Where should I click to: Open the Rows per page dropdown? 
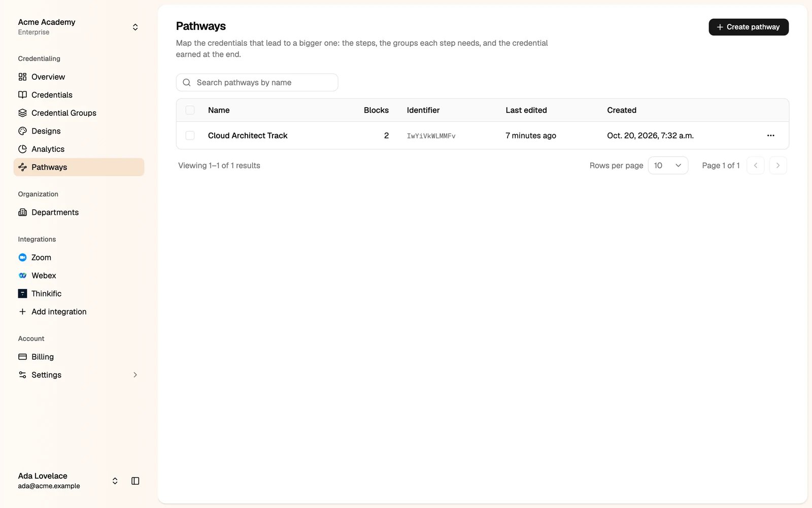click(x=668, y=166)
